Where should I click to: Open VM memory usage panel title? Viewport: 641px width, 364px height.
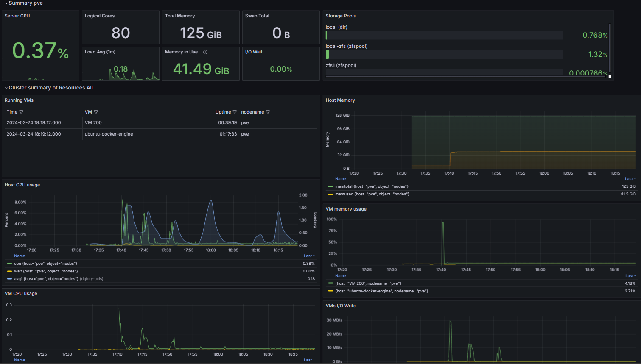[346, 209]
